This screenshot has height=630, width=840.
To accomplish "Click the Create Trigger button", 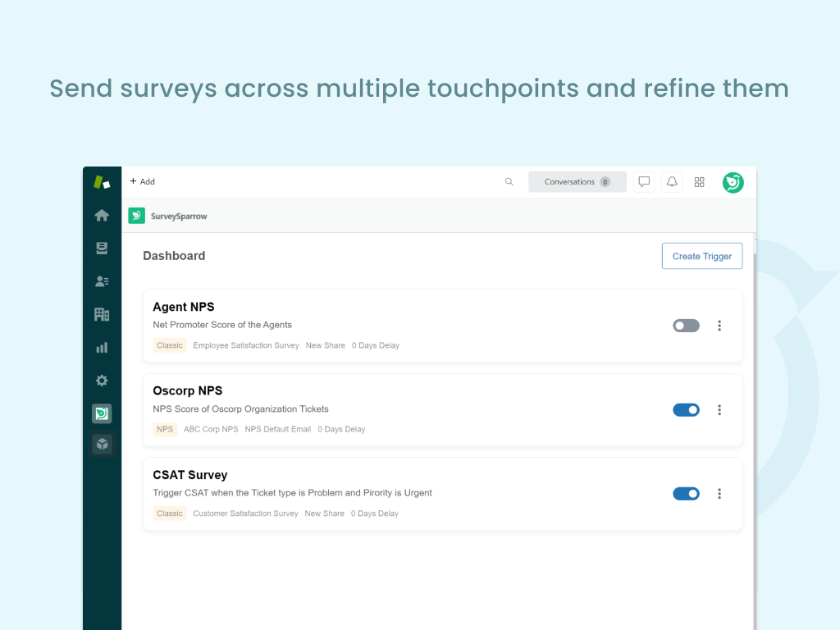I will [x=701, y=256].
